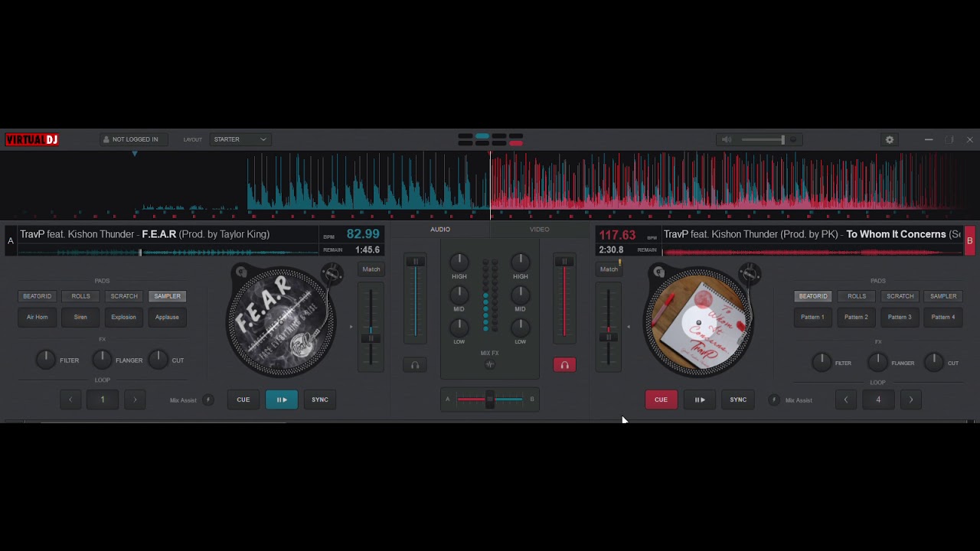The width and height of the screenshot is (980, 551).
Task: Click the F.E.A.R turntable jog wheel
Action: [x=280, y=321]
